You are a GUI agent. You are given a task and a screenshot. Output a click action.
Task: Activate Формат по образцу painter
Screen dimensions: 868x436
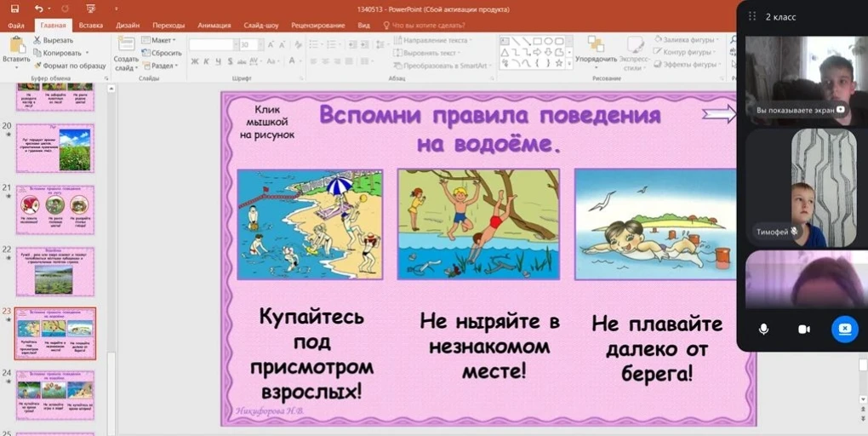coord(69,66)
